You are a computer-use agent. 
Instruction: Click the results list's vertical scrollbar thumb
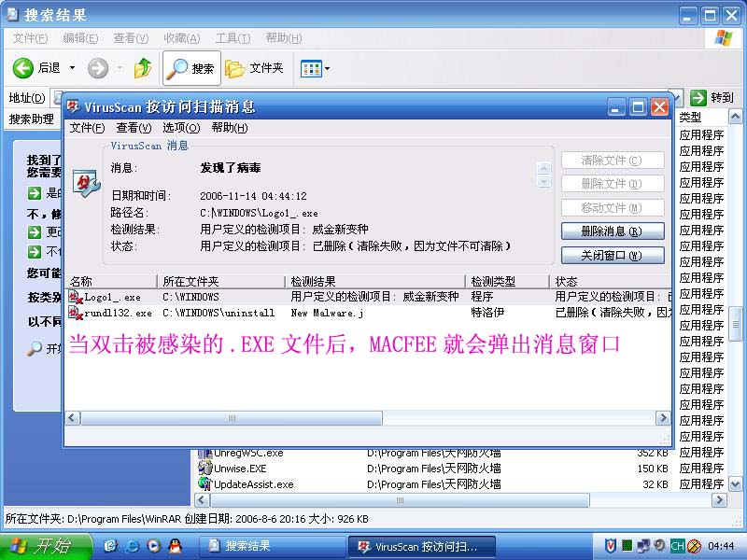pyautogui.click(x=735, y=324)
